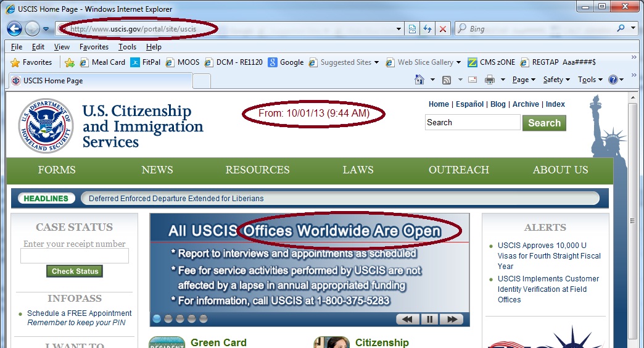Open the FitPal bookmark

[x=146, y=62]
